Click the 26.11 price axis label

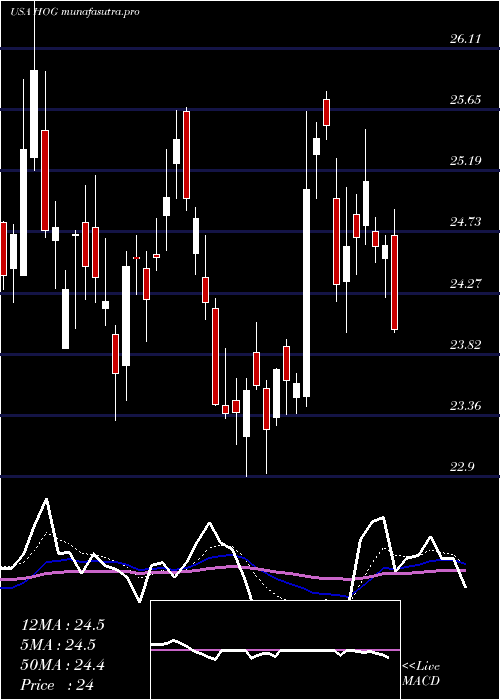[x=465, y=39]
